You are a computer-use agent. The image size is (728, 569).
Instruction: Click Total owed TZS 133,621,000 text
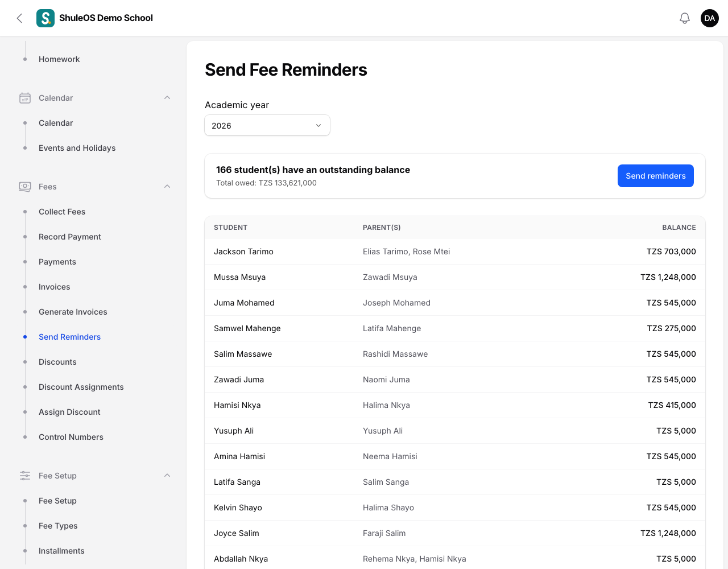coord(266,183)
